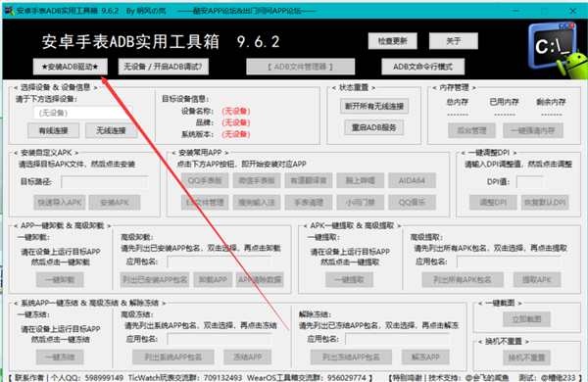
Task: Click 一键冻结 button
Action: (60, 357)
